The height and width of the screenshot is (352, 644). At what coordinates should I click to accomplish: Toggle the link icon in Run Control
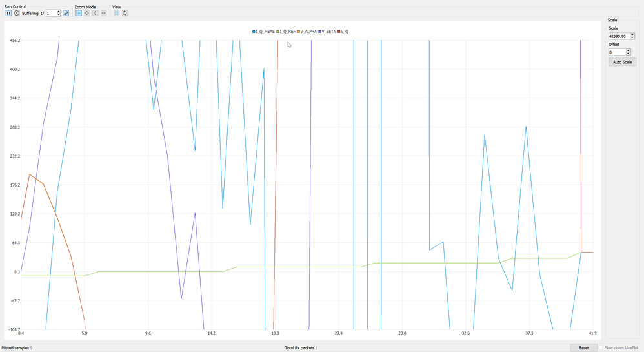click(x=66, y=13)
